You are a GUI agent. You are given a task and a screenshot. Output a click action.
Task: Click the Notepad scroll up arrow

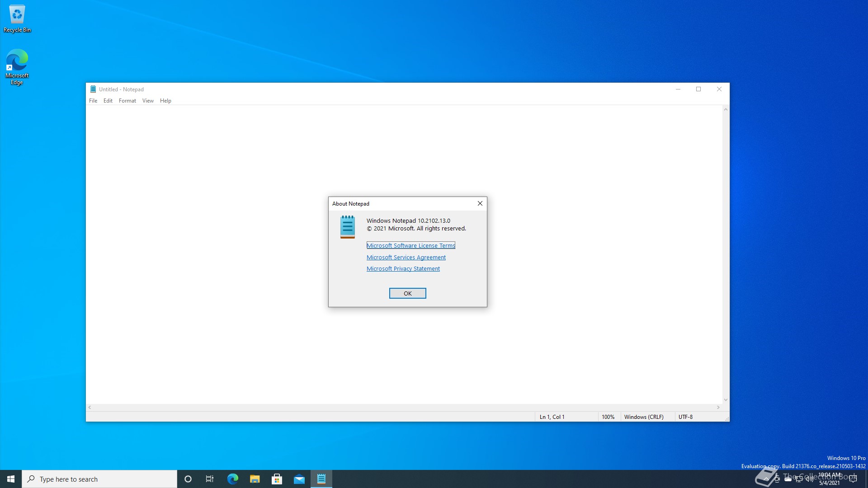(726, 109)
